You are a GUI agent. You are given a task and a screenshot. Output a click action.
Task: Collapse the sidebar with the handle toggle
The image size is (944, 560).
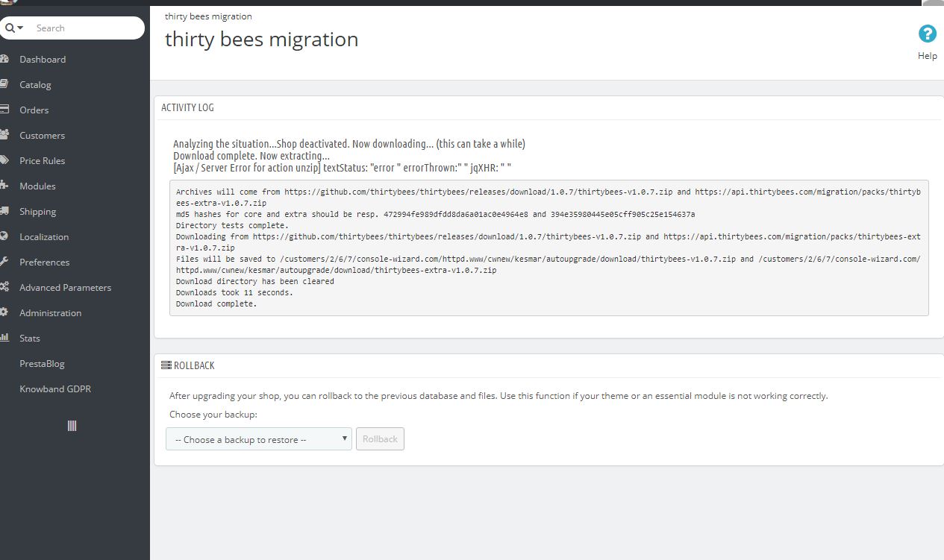coord(72,425)
